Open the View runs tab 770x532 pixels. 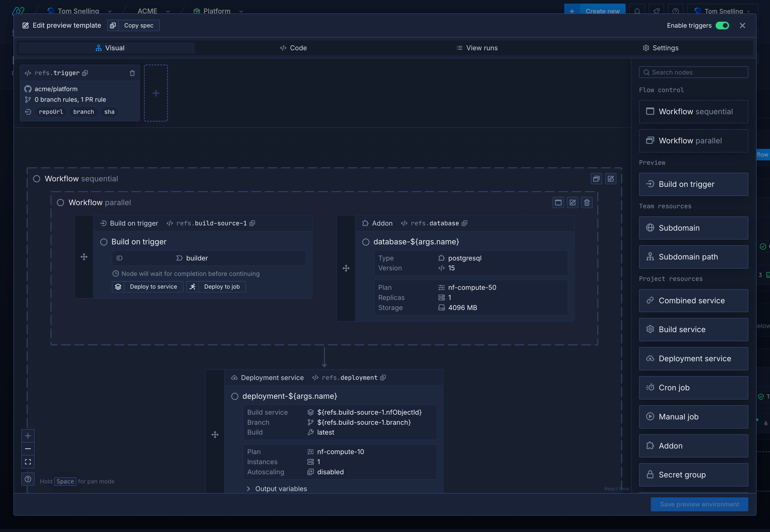477,48
